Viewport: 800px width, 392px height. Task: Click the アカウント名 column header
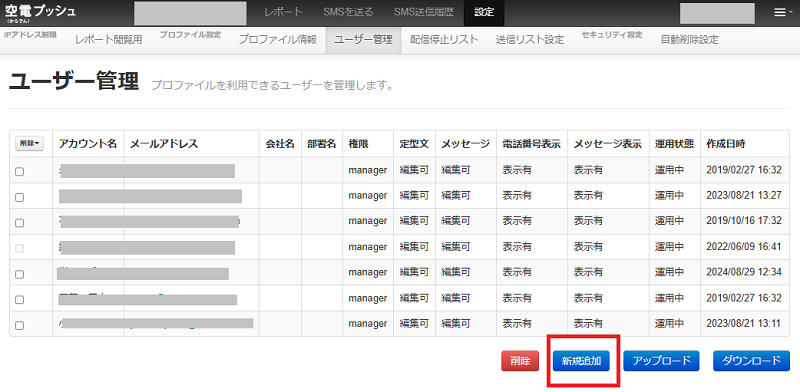tap(88, 144)
